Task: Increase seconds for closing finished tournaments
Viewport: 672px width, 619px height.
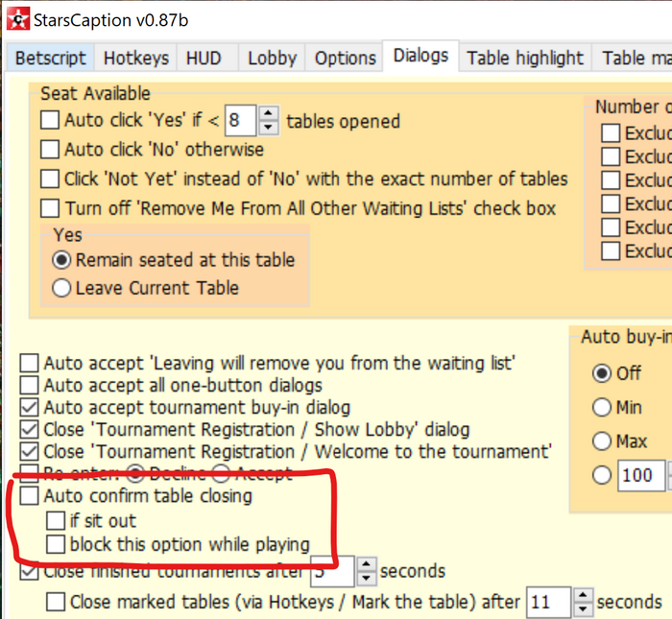Action: [x=367, y=564]
